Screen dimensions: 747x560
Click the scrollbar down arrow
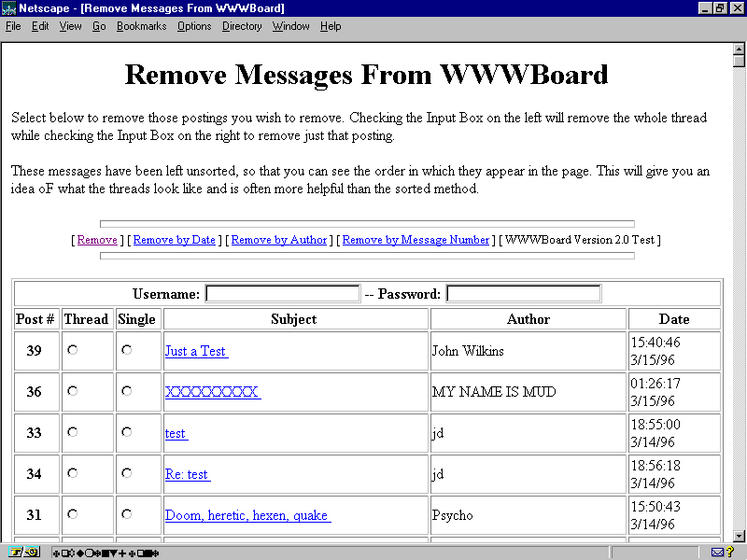click(x=739, y=536)
